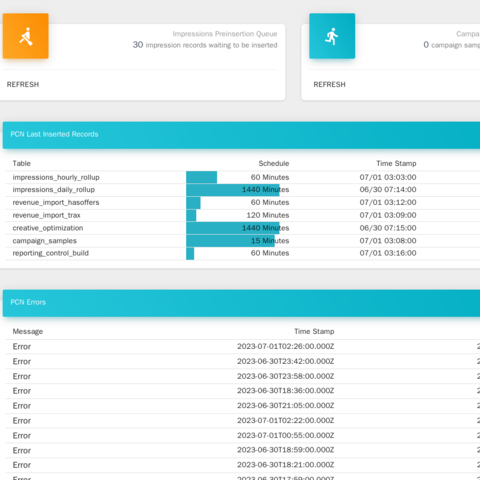Click the revenue_import_hasoffers progress bar
Screen dimensions: 480x480
click(x=193, y=203)
